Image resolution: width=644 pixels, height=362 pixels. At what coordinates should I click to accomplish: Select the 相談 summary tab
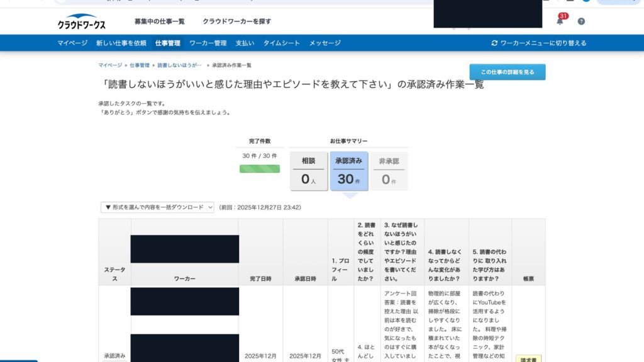coord(309,171)
